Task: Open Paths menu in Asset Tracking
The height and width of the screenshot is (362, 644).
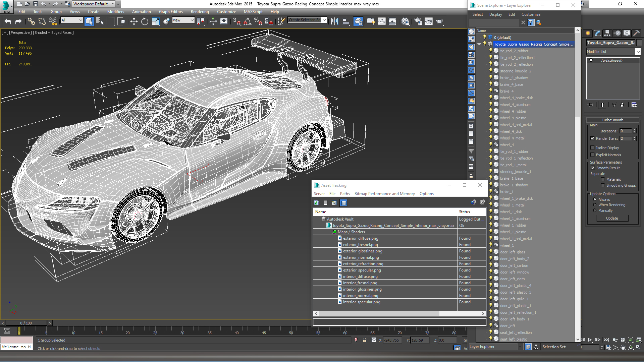Action: coord(345,194)
